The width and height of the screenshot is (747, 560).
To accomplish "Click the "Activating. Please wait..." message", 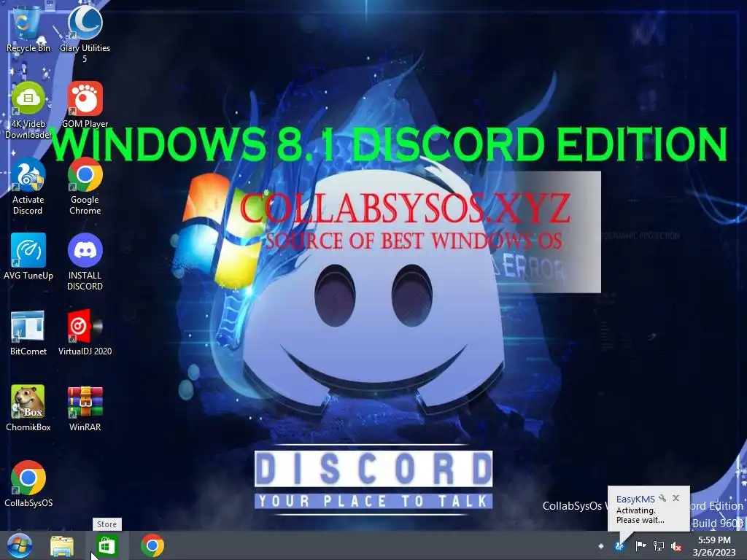I will pyautogui.click(x=640, y=516).
